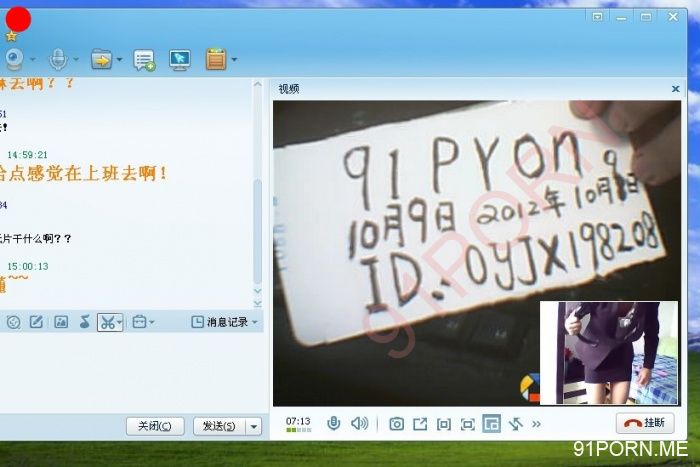The image size is (700, 467).
Task: Mute the microphone in video controls
Action: pos(334,424)
